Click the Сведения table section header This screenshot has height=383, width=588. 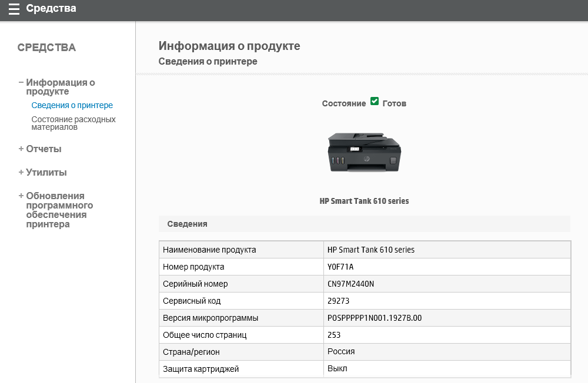(x=187, y=224)
